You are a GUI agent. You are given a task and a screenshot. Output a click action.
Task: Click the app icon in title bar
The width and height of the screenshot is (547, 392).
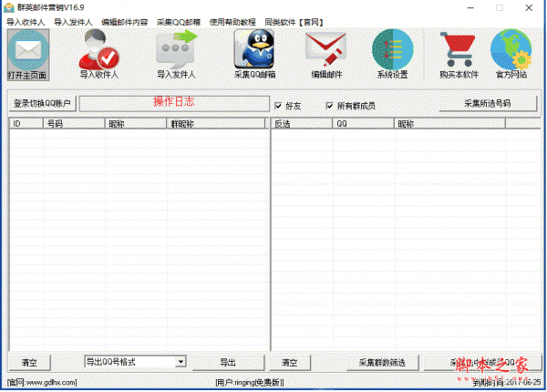[9, 7]
